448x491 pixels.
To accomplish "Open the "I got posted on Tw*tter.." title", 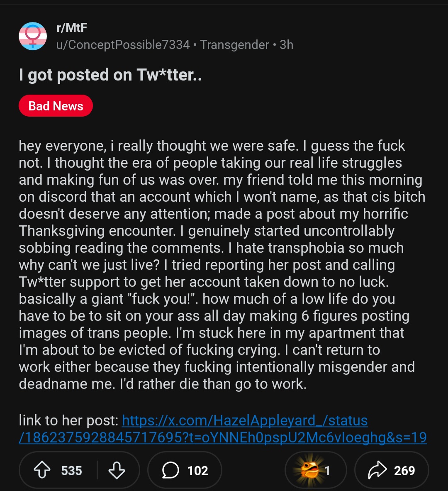I will pos(110,75).
